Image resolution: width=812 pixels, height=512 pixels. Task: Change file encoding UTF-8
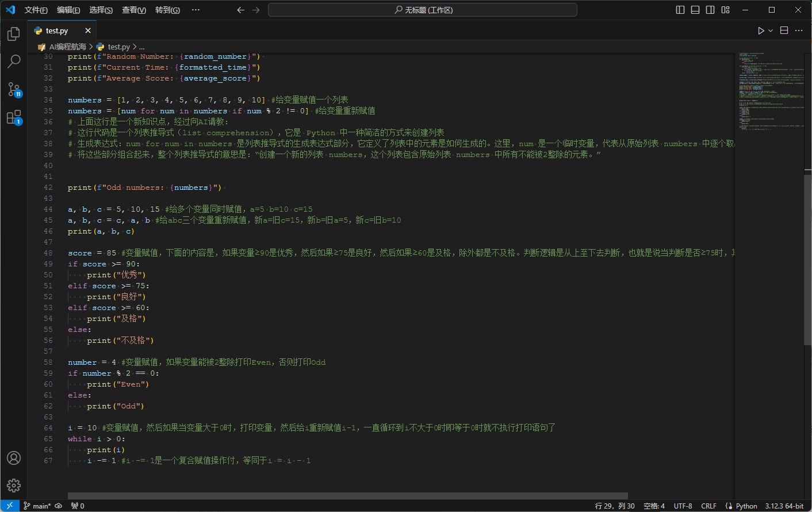pos(683,506)
